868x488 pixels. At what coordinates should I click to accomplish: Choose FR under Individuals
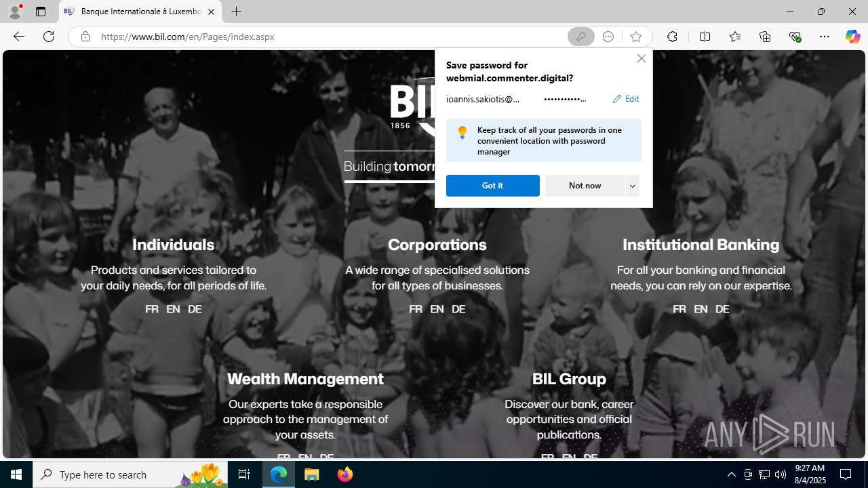tap(152, 309)
